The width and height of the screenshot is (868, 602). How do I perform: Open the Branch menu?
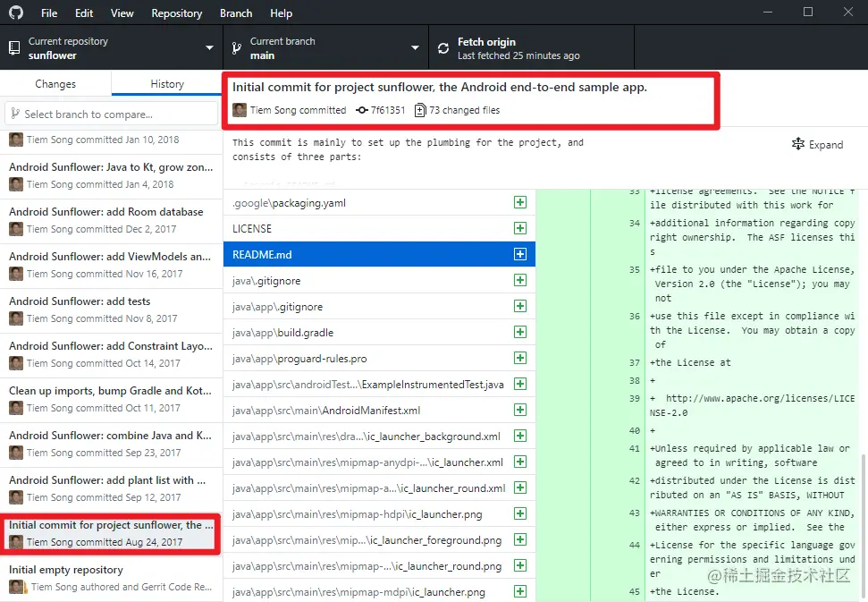(236, 13)
